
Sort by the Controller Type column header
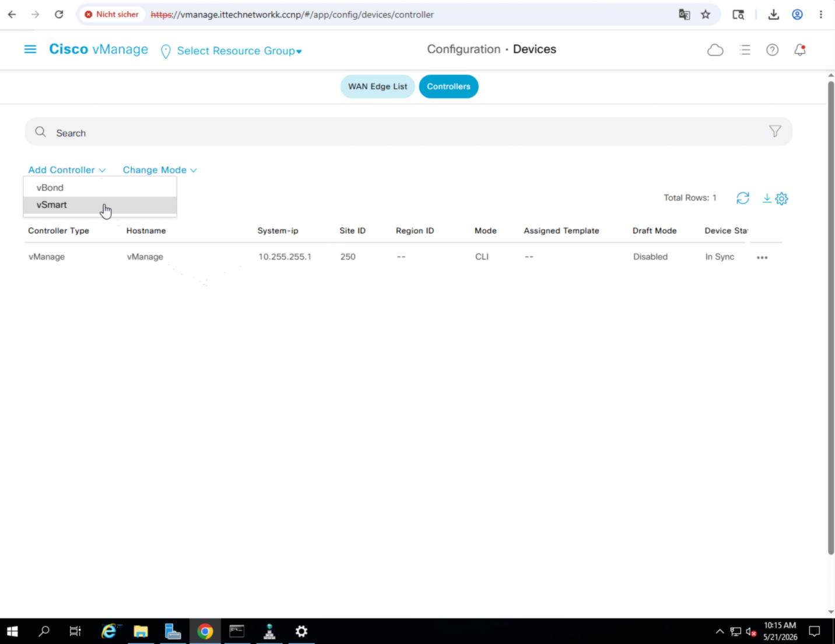(58, 231)
